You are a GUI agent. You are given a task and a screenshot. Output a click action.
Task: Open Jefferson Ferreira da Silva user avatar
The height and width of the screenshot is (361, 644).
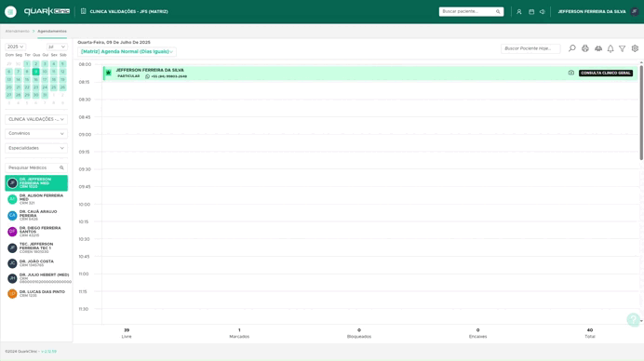tap(635, 11)
